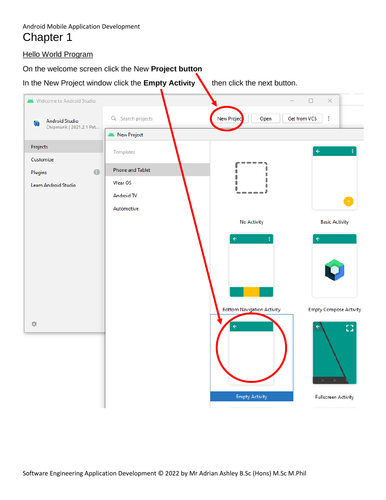The image size is (386, 500).
Task: Click Android logo in Welcome title bar
Action: point(30,101)
